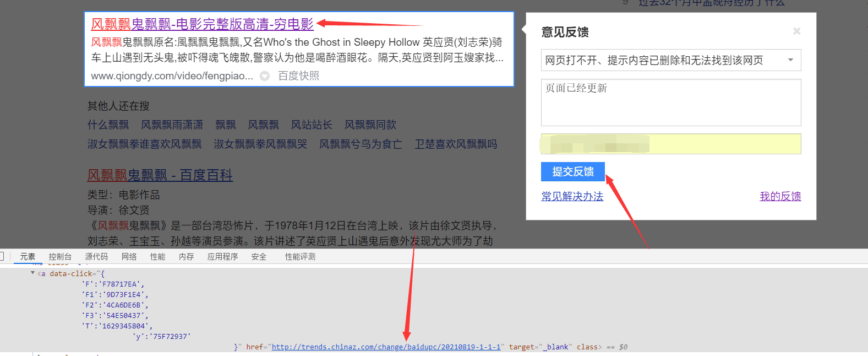868x356 pixels.
Task: Click the 其他人还在搜 heading
Action: click(x=118, y=106)
